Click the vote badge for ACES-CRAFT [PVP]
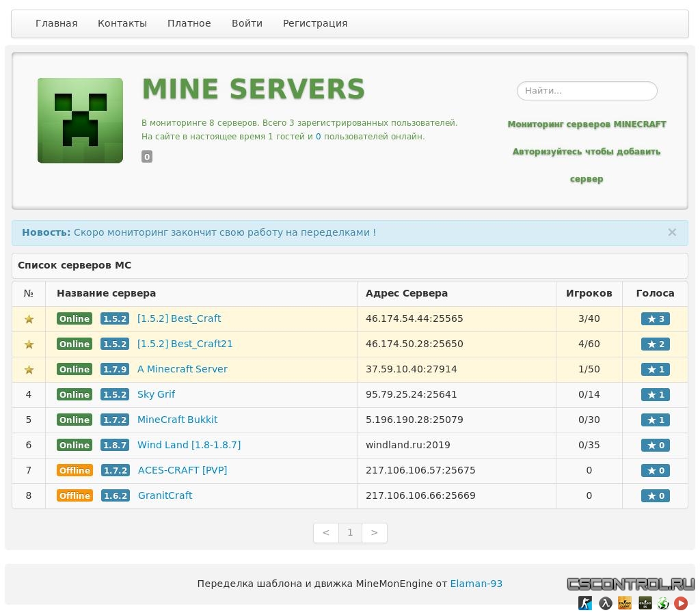Screen dimensions: 700x615 [655, 470]
